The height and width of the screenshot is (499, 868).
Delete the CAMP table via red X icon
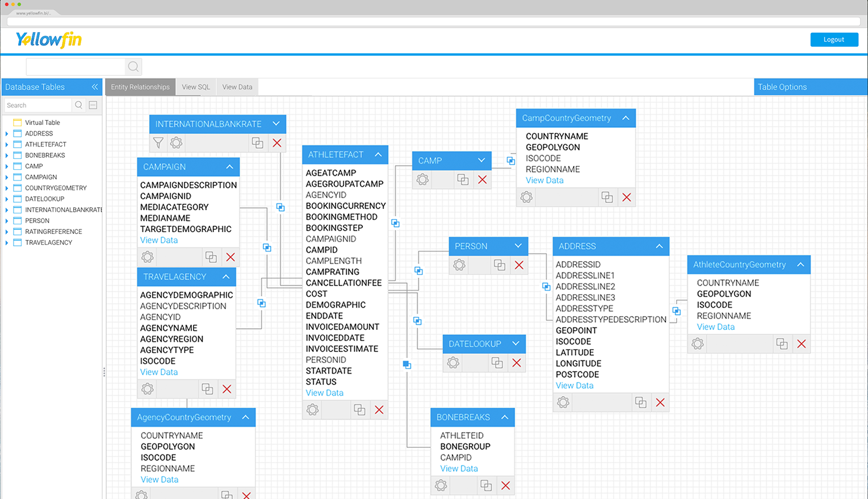pyautogui.click(x=483, y=179)
